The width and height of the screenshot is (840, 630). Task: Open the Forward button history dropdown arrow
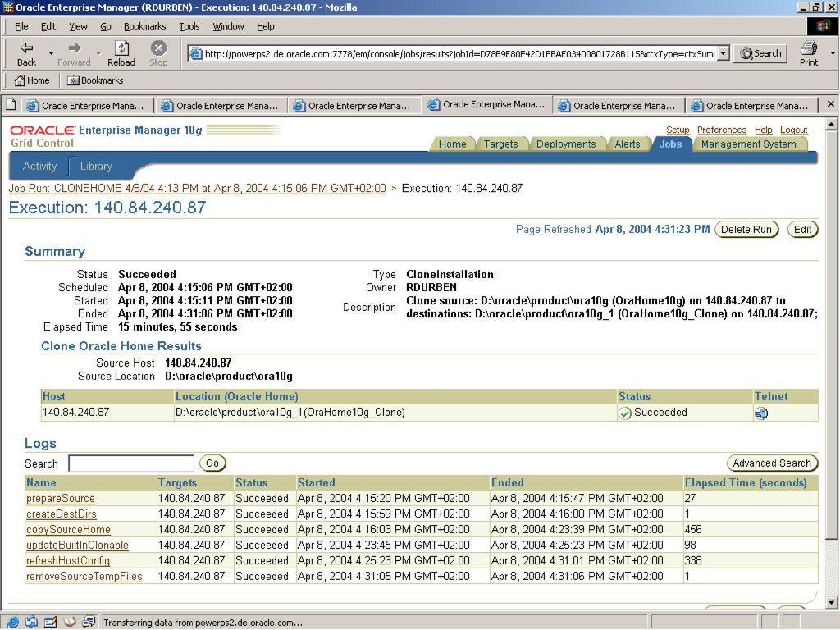click(98, 53)
